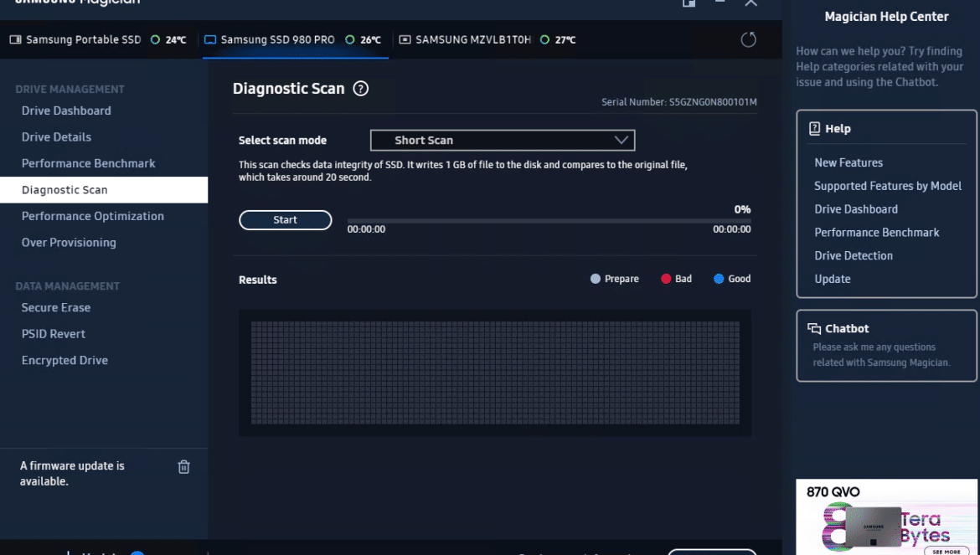Open Drive Dashboard link in the Help panel
980x555 pixels.
tap(856, 209)
